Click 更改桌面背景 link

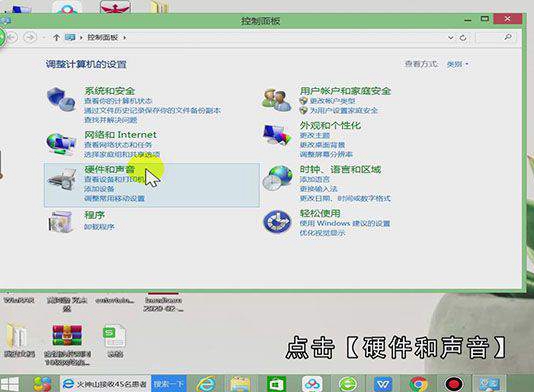click(x=322, y=145)
